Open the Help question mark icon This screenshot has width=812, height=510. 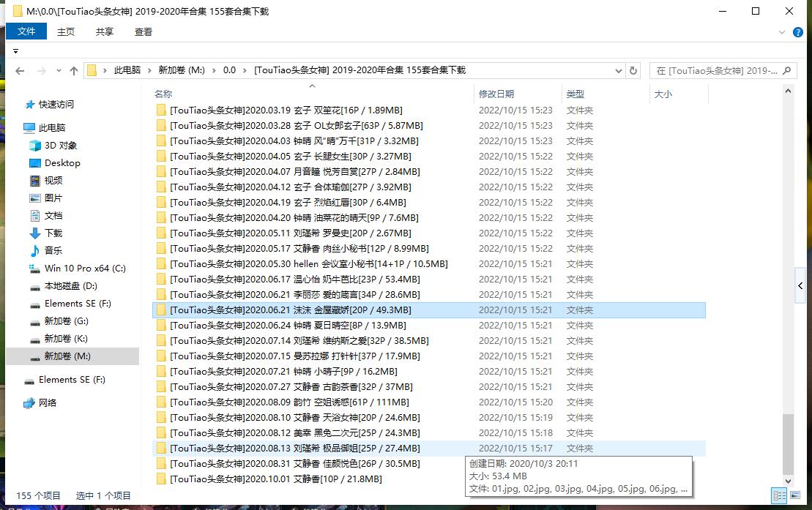[798, 32]
